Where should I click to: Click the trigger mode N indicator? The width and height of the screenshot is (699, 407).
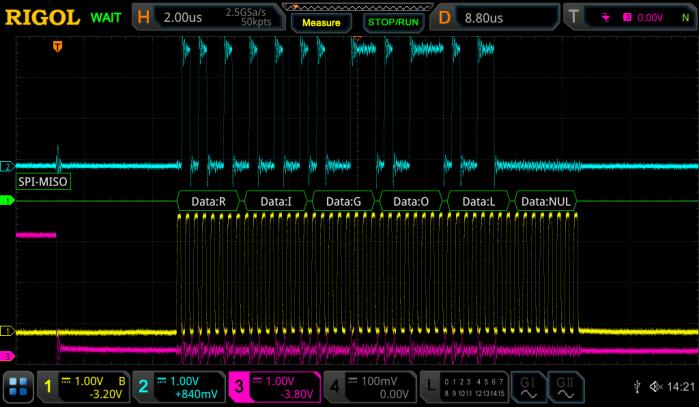click(686, 18)
